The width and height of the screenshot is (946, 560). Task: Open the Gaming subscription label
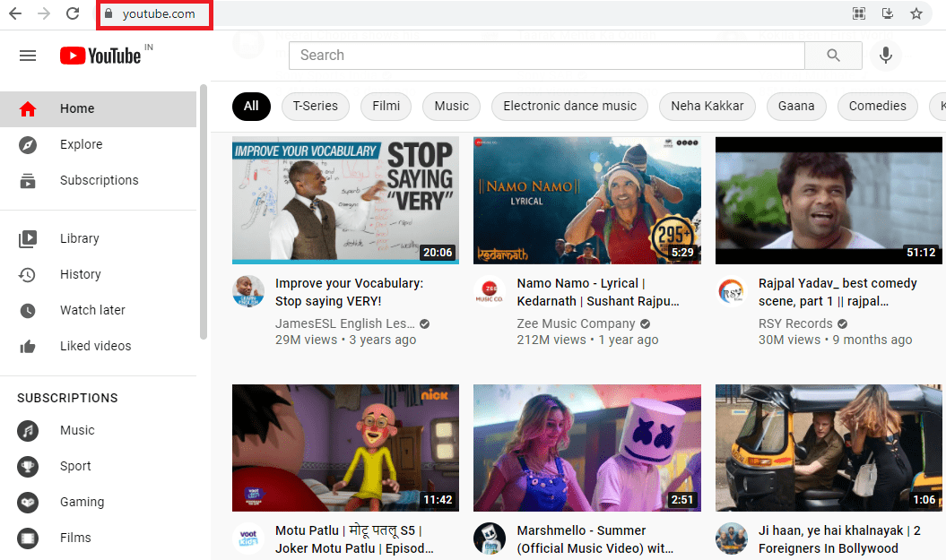[x=82, y=502]
